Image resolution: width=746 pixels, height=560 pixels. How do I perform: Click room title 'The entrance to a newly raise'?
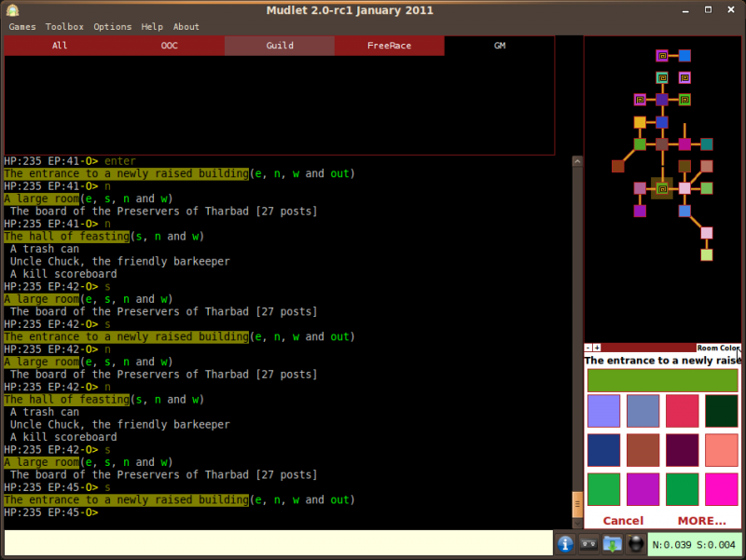tap(663, 361)
